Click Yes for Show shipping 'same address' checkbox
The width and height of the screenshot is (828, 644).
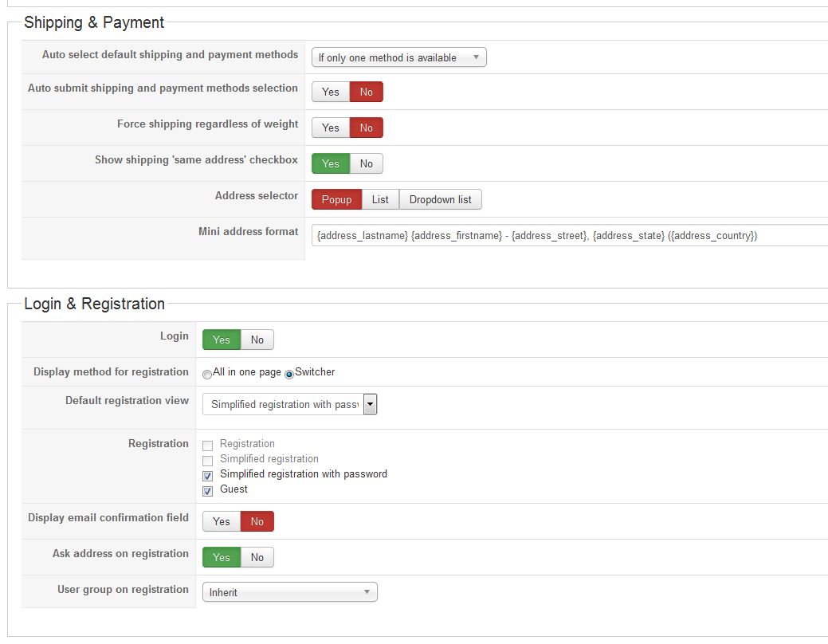pyautogui.click(x=331, y=163)
